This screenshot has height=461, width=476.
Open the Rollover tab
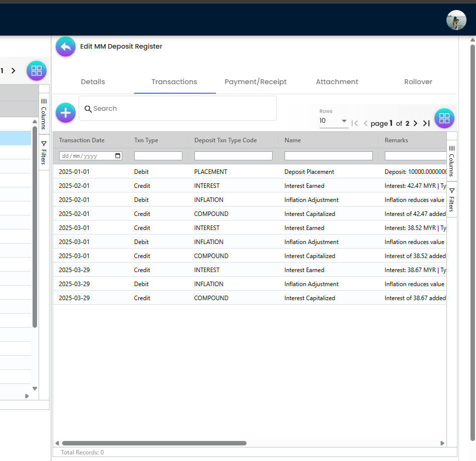418,82
